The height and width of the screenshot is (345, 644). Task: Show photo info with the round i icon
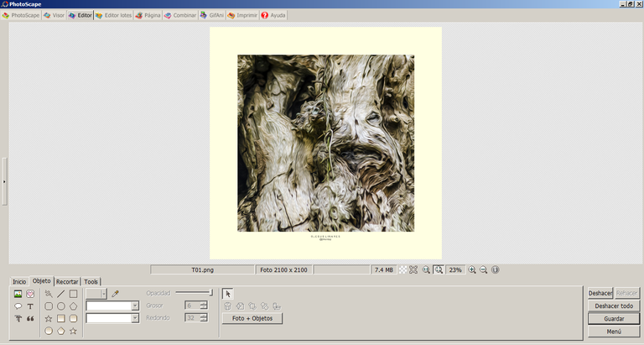coord(496,269)
